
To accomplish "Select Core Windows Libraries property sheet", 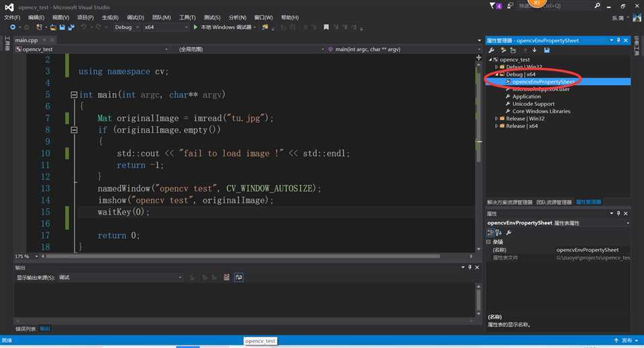I will coord(541,111).
